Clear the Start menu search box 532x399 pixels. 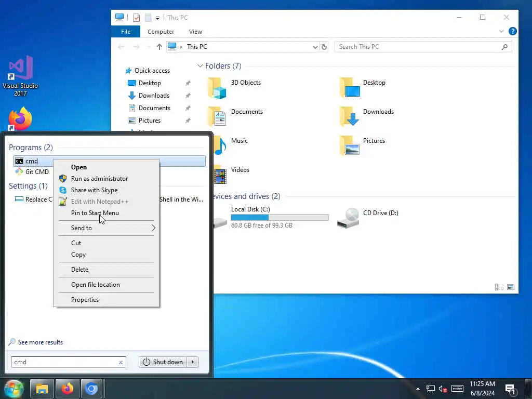[121, 362]
